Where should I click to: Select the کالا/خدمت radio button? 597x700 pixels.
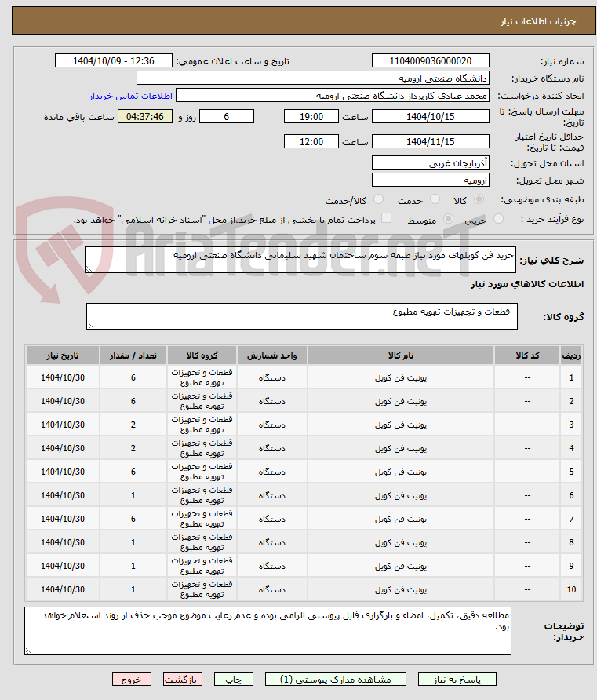point(378,199)
